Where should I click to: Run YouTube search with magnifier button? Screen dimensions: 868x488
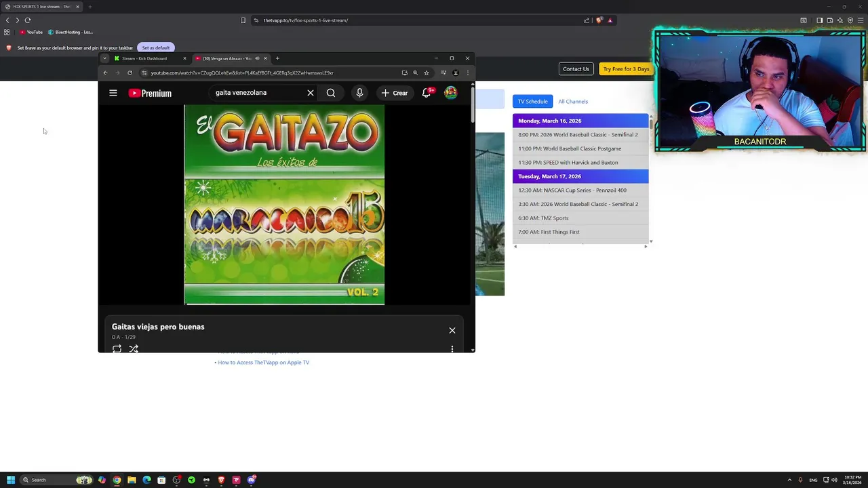(x=331, y=93)
